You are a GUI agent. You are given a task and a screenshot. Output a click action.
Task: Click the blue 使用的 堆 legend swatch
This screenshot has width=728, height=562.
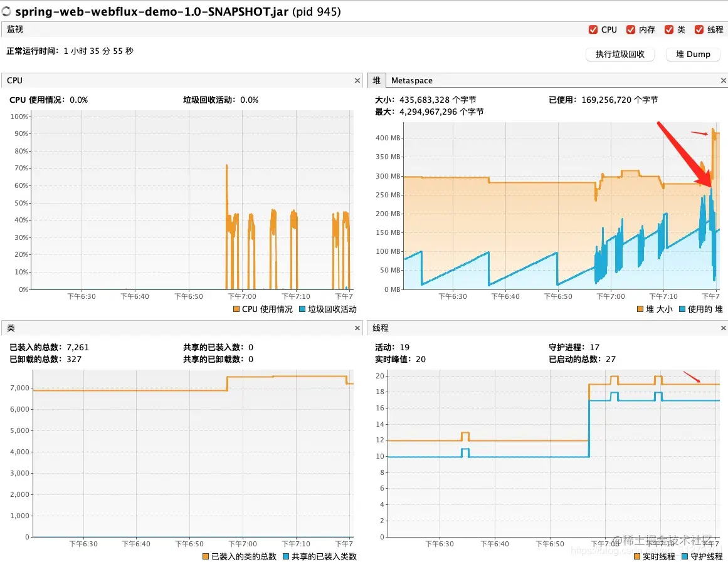pyautogui.click(x=682, y=309)
